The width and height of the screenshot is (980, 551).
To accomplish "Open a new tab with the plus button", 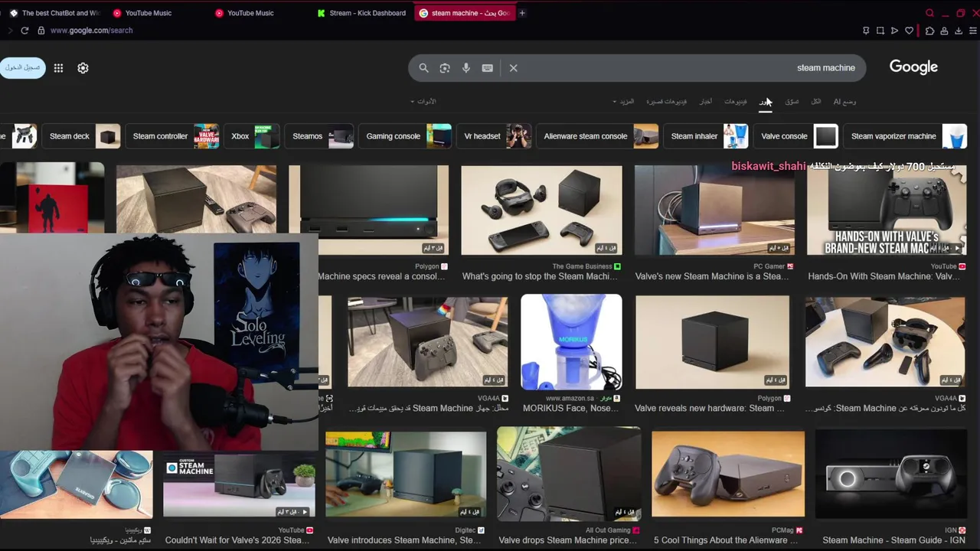I will click(x=522, y=13).
